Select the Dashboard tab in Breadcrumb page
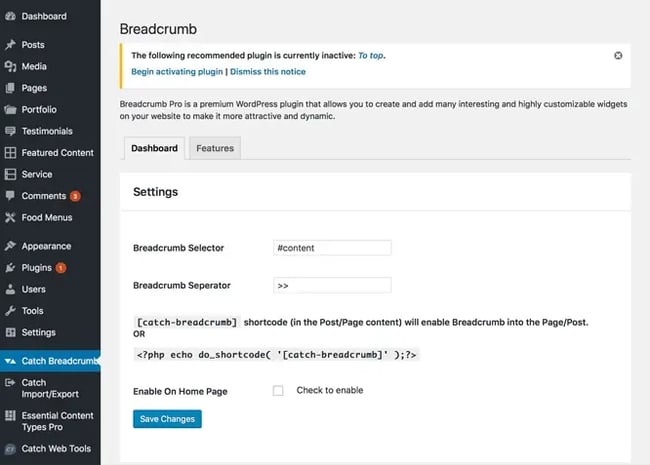 (x=154, y=148)
